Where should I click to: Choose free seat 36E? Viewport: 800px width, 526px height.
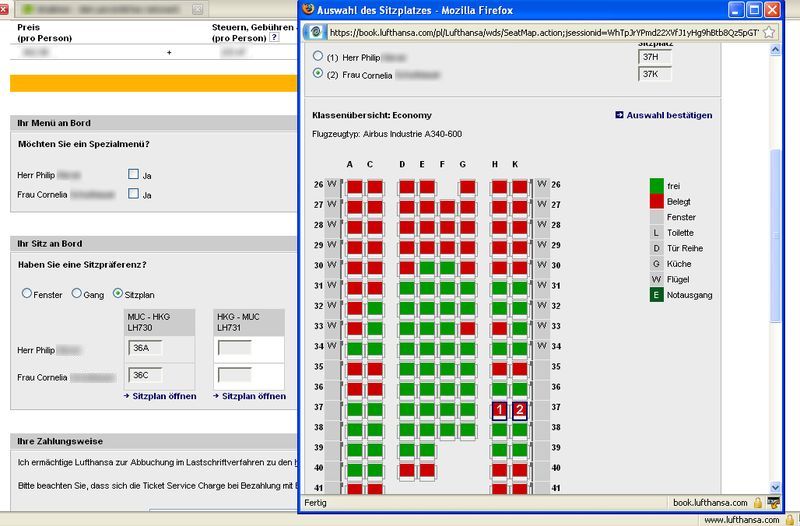tap(427, 390)
